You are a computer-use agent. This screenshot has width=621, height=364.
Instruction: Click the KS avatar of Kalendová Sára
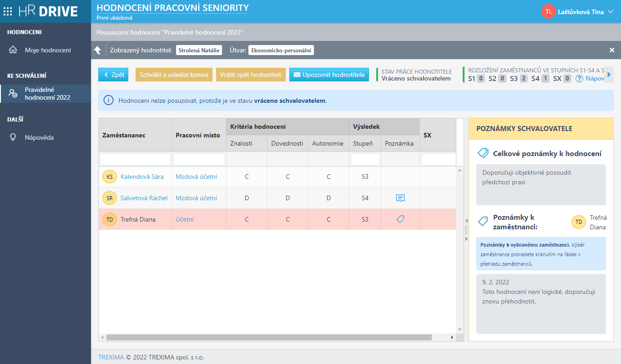point(109,177)
